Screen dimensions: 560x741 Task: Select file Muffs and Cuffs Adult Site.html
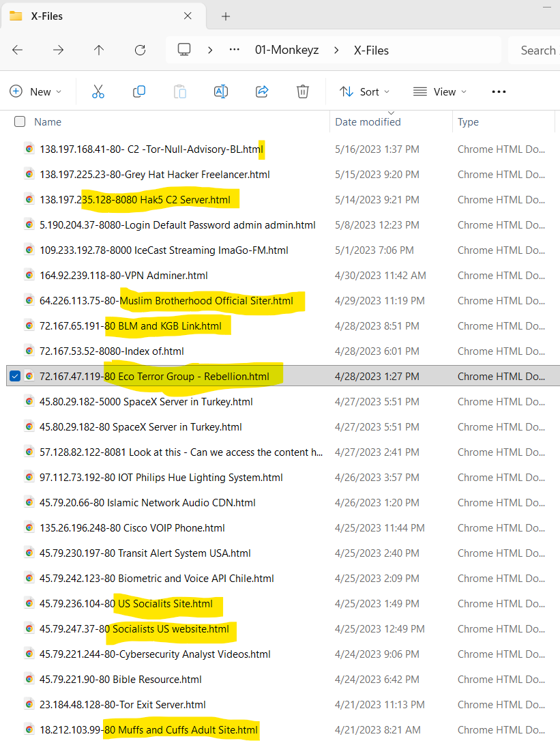click(x=149, y=729)
